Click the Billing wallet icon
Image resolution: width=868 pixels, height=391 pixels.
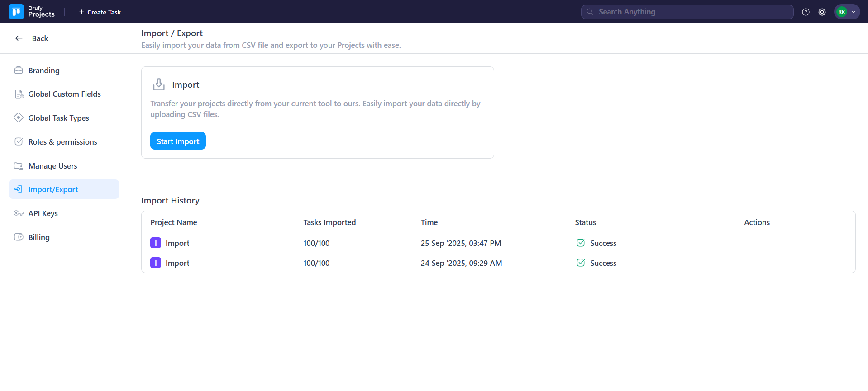[19, 237]
